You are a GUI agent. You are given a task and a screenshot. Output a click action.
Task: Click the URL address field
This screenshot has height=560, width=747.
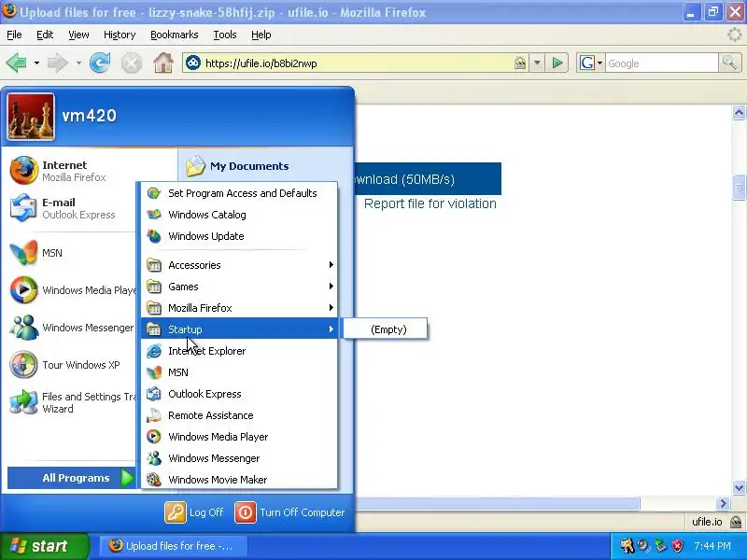(358, 63)
